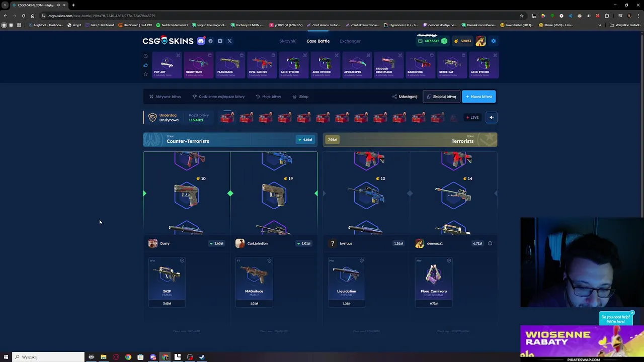The height and width of the screenshot is (362, 644).
Task: Open the DARKWING recent drop card
Action: click(420, 65)
